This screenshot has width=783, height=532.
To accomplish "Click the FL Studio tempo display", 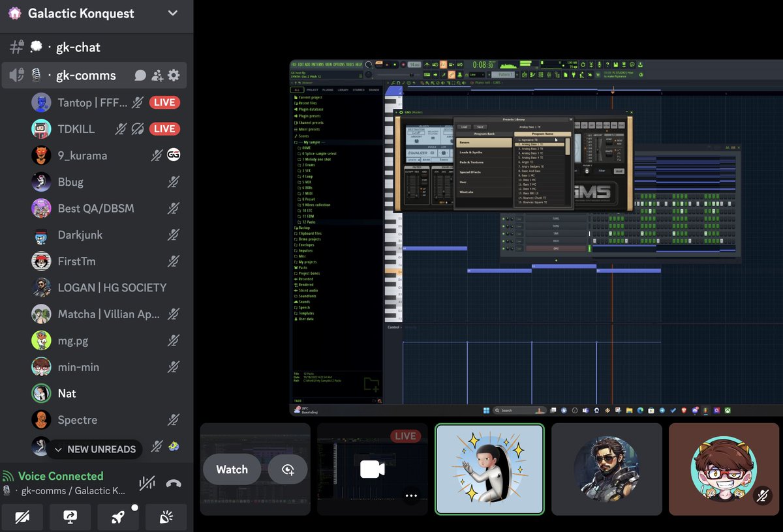I will click(x=414, y=65).
